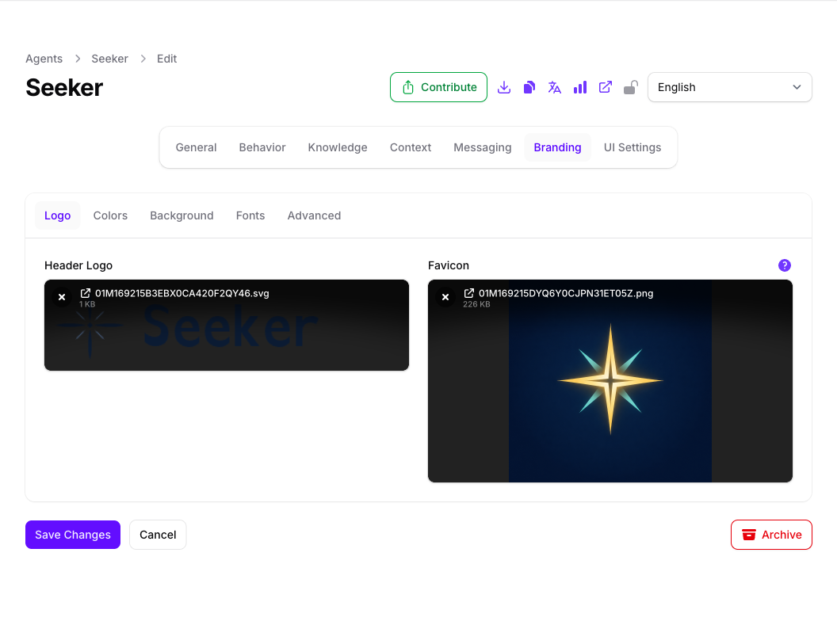Click the red Archive button
This screenshot has height=644, width=837.
click(771, 535)
